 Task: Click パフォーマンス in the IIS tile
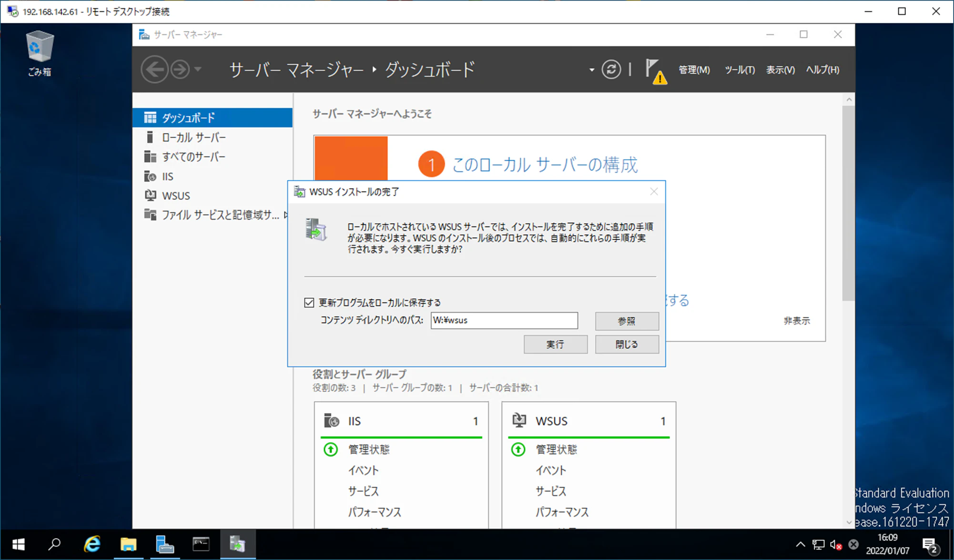(375, 512)
